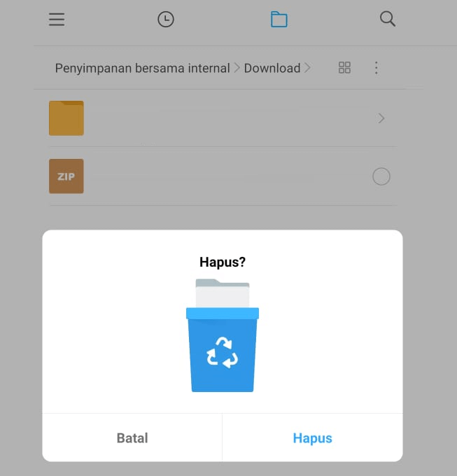Switch to the recent files clock tab
This screenshot has height=476, width=457.
click(166, 20)
